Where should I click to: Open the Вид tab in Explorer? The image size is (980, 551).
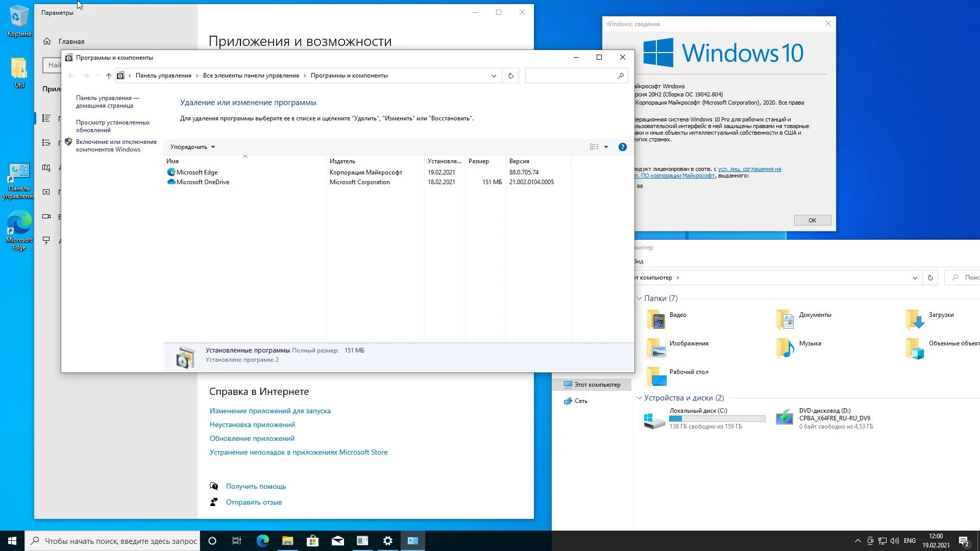639,261
